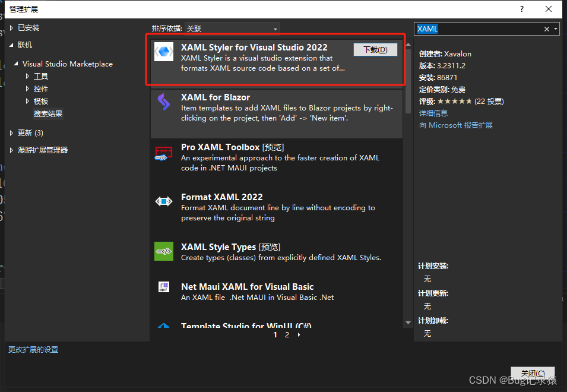Screen dimensions: 567x392
Task: Click the XAML for Blazor icon
Action: pyautogui.click(x=164, y=102)
